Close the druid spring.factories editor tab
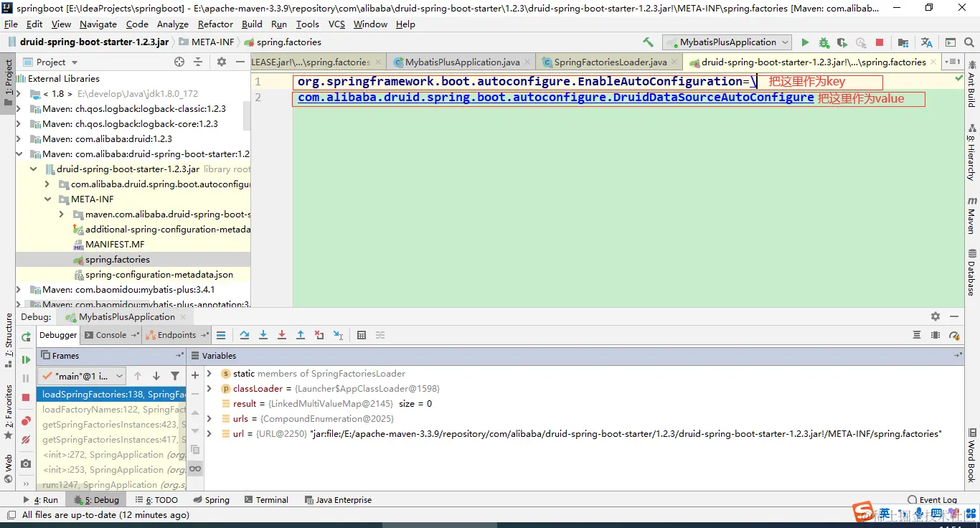Screen dimensions: 980x528 point(934,62)
